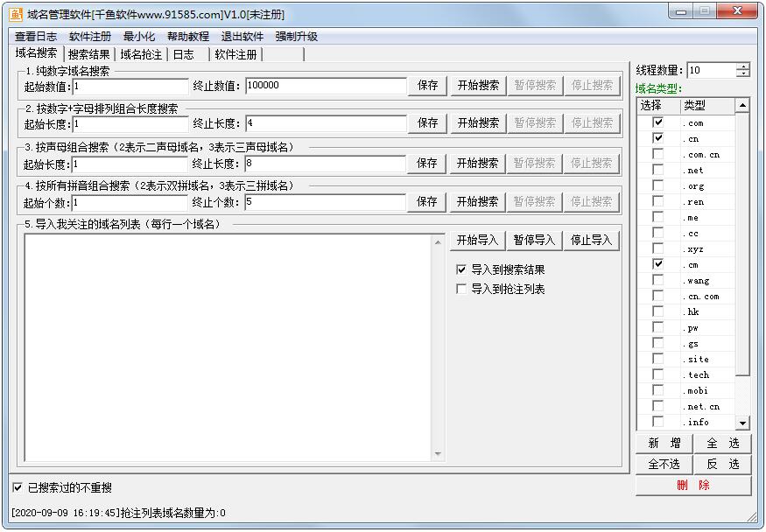Enable the .net domain type checkbox
This screenshot has width=766, height=532.
tap(657, 170)
